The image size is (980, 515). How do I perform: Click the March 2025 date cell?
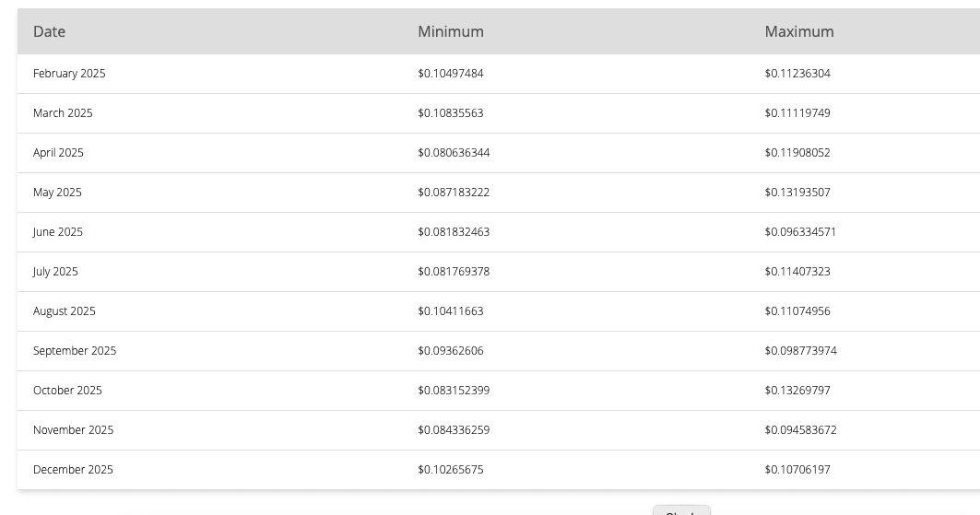coord(63,113)
